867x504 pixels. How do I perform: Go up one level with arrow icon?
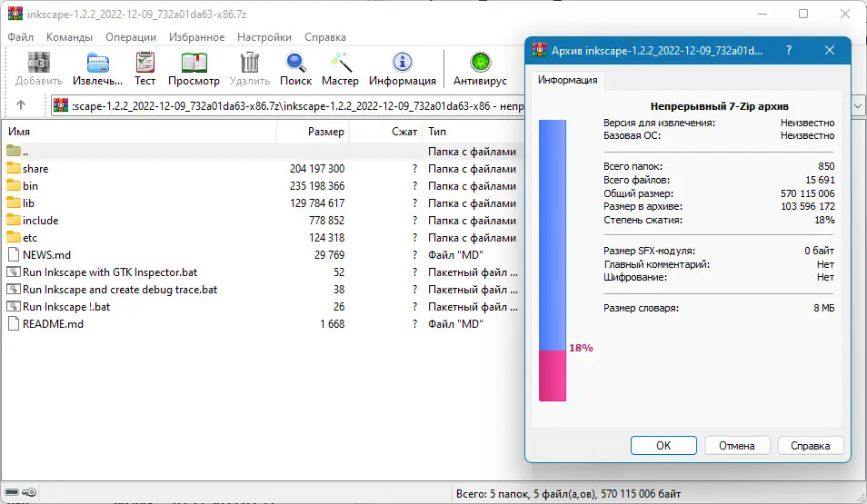tap(21, 105)
